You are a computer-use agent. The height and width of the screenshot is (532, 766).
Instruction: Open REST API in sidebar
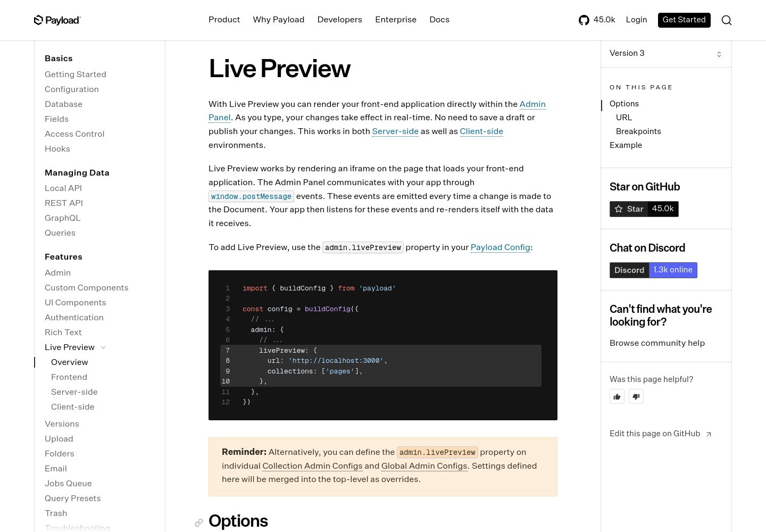(x=64, y=203)
